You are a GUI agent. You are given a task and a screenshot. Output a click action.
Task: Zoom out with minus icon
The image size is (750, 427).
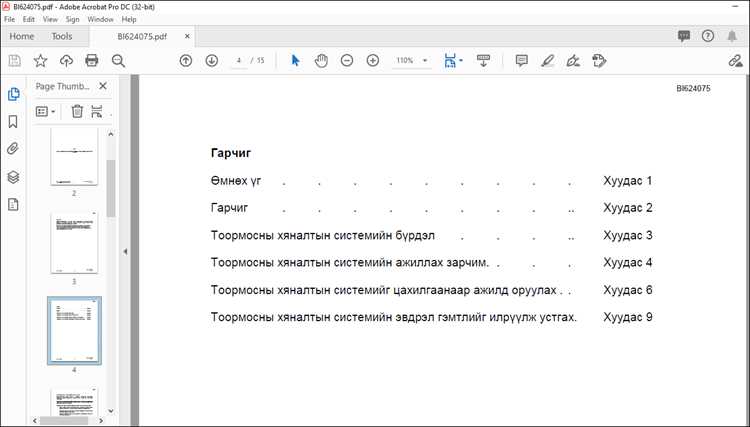tap(347, 61)
